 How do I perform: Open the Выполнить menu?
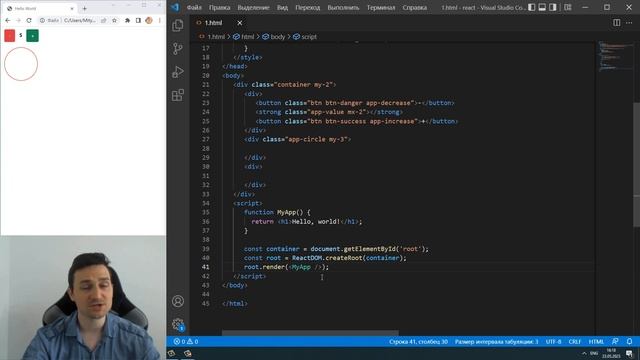(x=343, y=7)
